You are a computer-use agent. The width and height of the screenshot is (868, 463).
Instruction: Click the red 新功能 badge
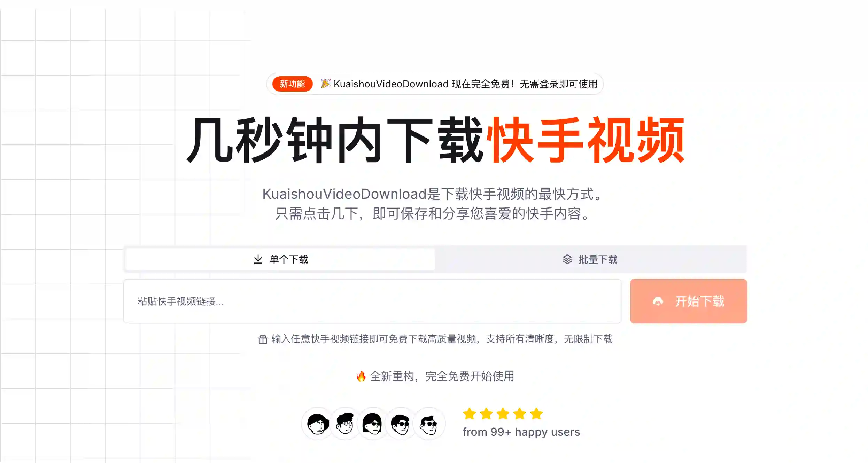coord(292,84)
